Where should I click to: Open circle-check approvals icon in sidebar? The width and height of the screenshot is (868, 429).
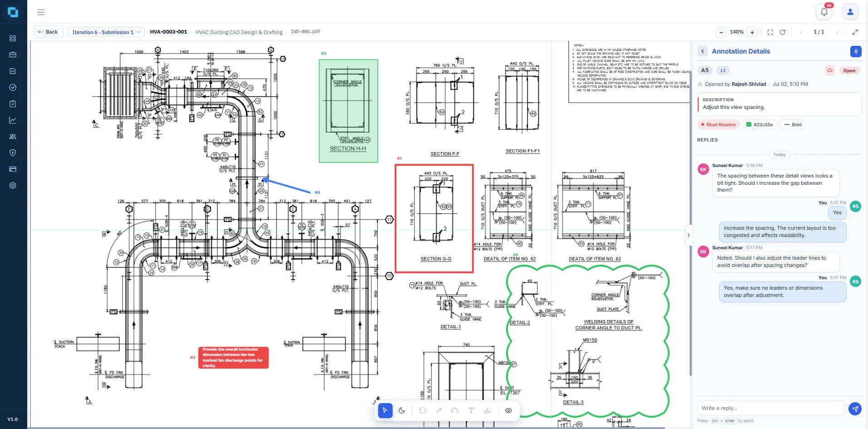coord(13,87)
